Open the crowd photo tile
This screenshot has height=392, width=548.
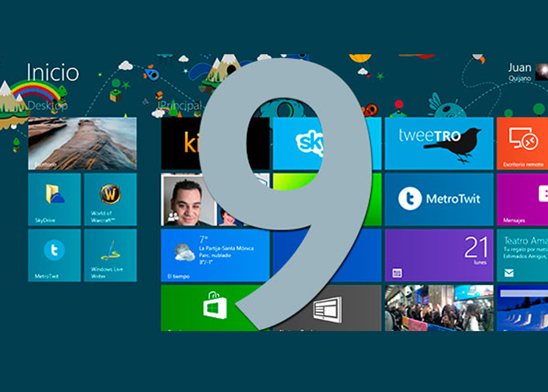(x=439, y=308)
